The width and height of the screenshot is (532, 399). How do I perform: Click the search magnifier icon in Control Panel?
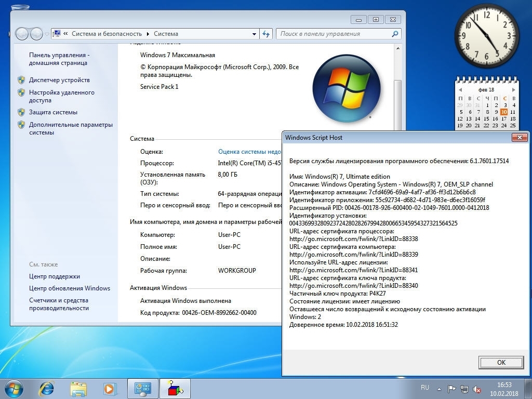tap(395, 34)
